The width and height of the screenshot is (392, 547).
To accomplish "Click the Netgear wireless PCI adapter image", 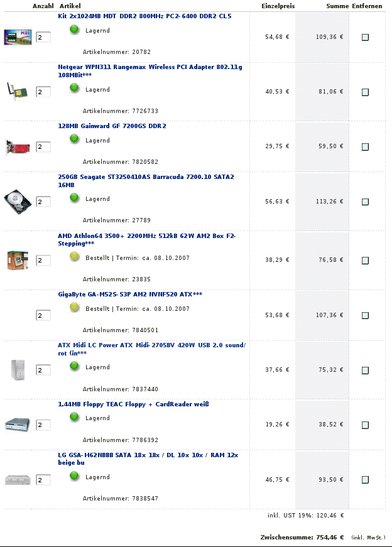I will (x=17, y=92).
